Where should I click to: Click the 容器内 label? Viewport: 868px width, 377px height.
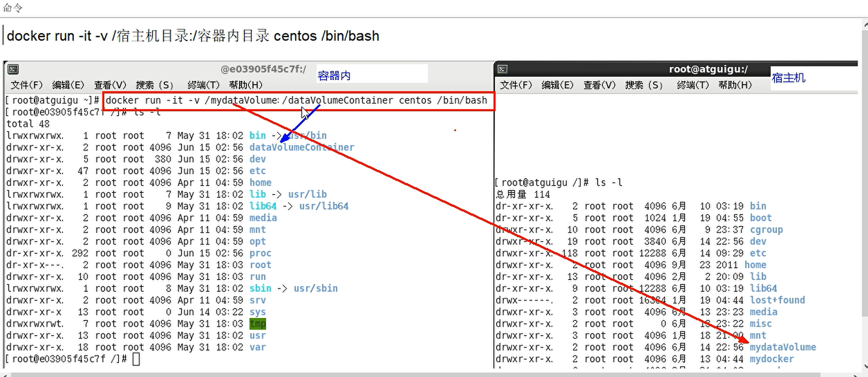334,76
